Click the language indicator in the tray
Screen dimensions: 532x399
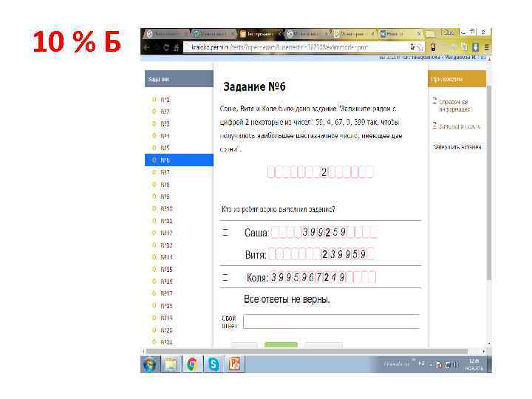(421, 364)
